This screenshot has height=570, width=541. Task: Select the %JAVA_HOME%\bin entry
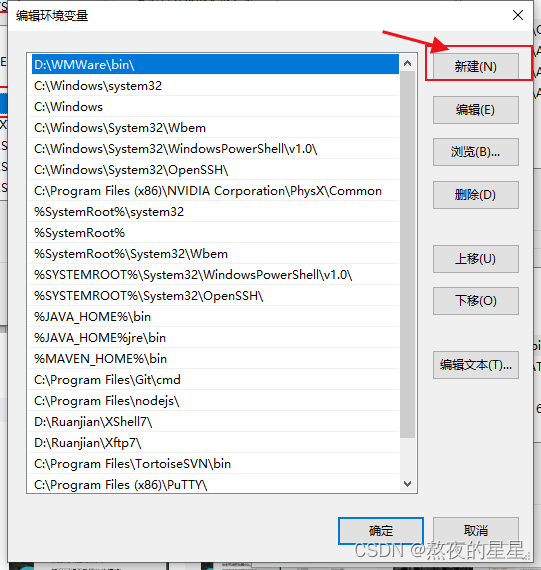pyautogui.click(x=214, y=317)
